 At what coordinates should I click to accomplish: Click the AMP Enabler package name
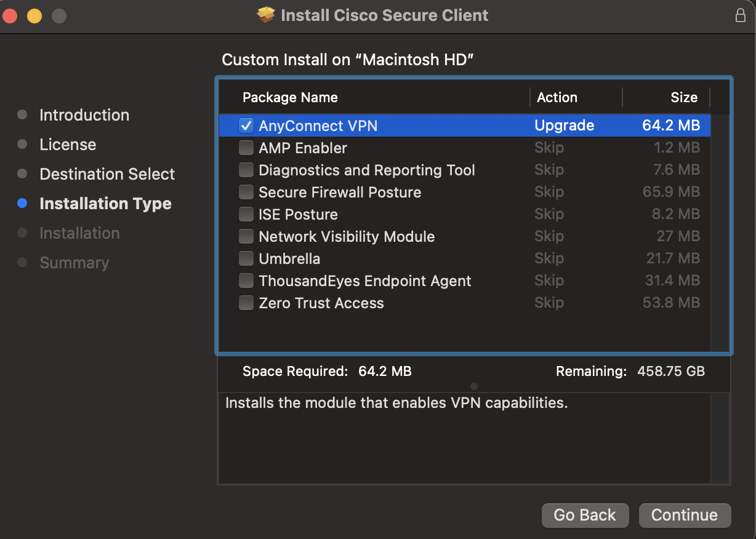(303, 148)
